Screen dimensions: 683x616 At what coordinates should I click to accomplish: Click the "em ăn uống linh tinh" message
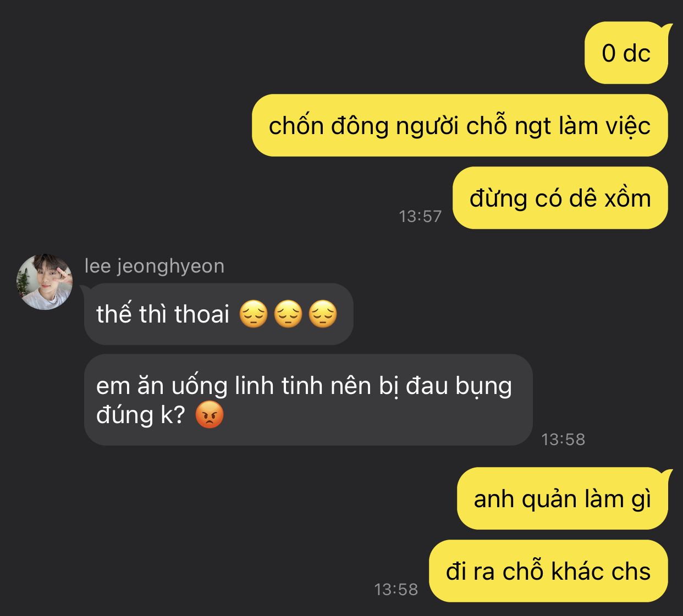click(309, 400)
